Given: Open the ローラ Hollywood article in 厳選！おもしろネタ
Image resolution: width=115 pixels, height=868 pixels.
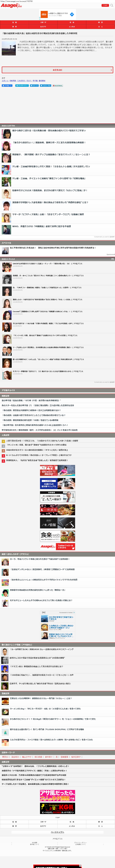Looking at the screenshot, I should point(40,559).
